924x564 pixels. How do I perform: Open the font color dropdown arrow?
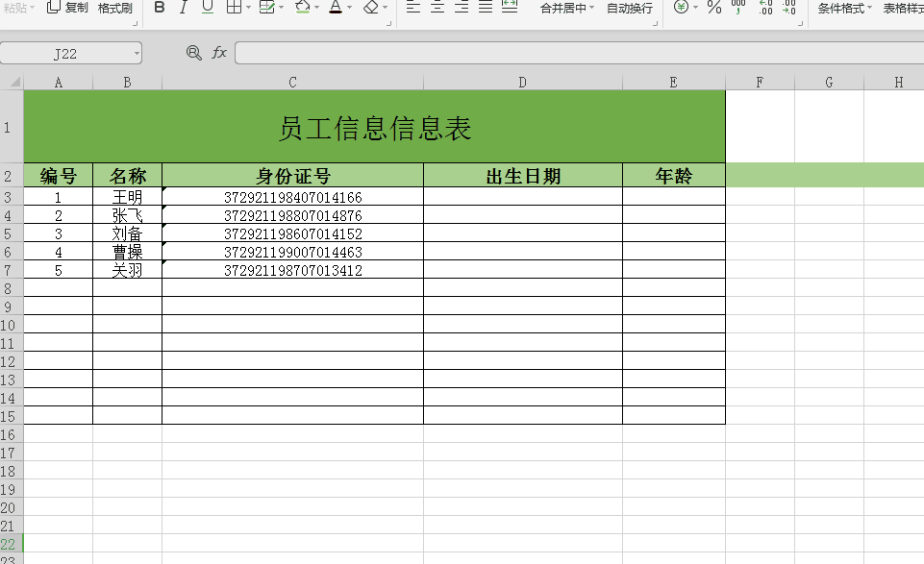pyautogui.click(x=349, y=8)
